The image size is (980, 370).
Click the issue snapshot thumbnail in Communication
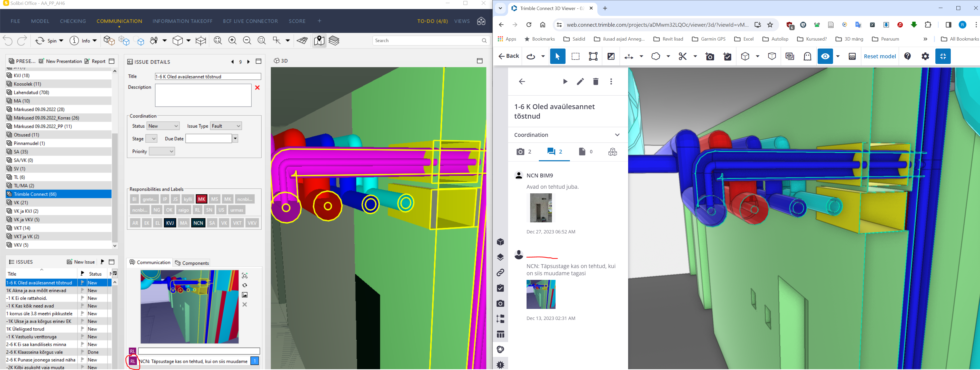(190, 307)
